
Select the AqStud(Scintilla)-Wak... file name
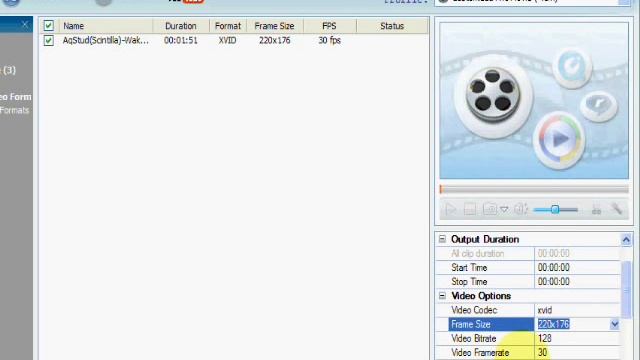(105, 40)
